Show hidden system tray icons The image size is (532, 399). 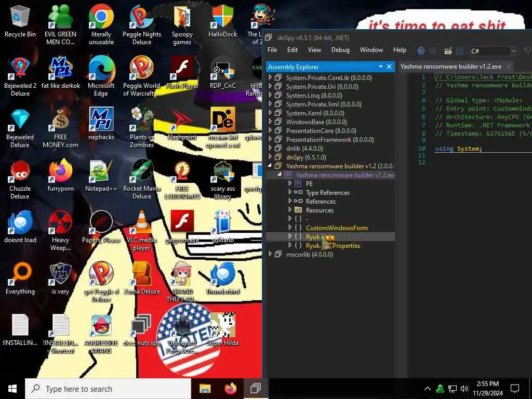pos(428,389)
